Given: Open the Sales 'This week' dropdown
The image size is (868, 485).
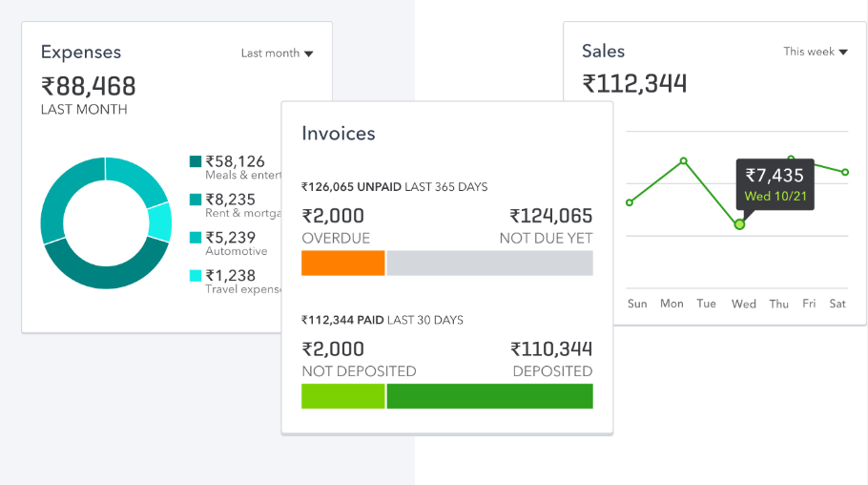Looking at the screenshot, I should (x=815, y=52).
